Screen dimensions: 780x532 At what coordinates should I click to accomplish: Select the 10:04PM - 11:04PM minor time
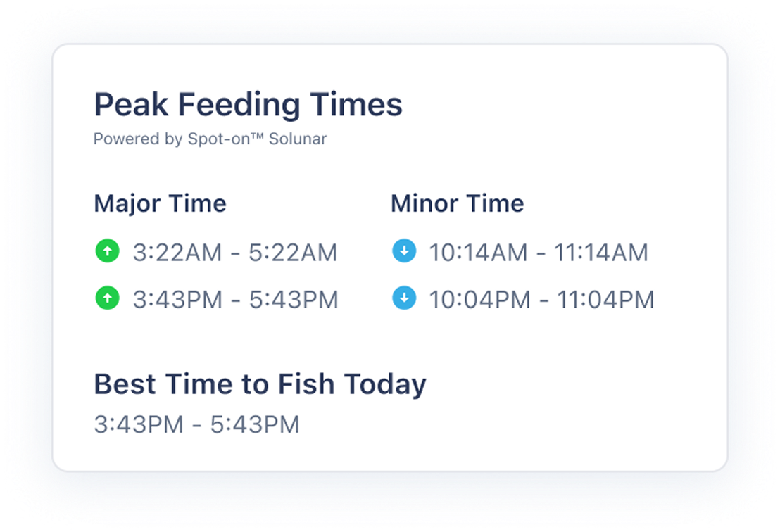click(x=542, y=299)
